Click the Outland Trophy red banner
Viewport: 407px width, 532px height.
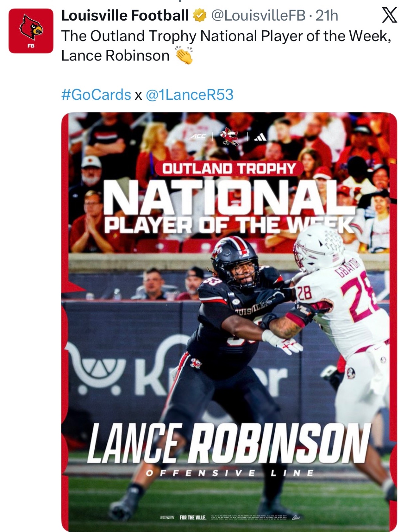[x=229, y=168]
